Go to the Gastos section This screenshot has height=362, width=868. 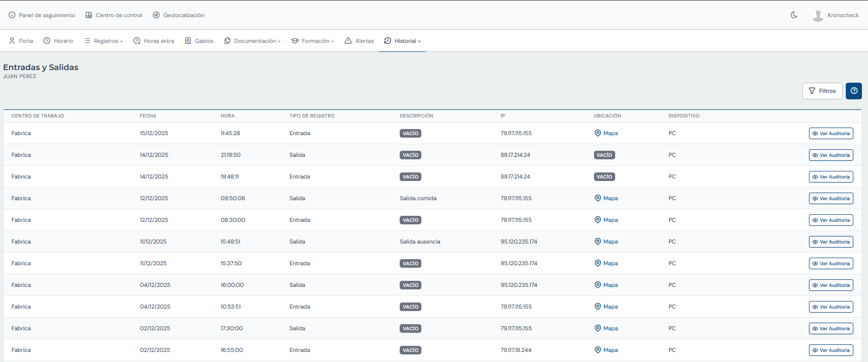coord(199,41)
